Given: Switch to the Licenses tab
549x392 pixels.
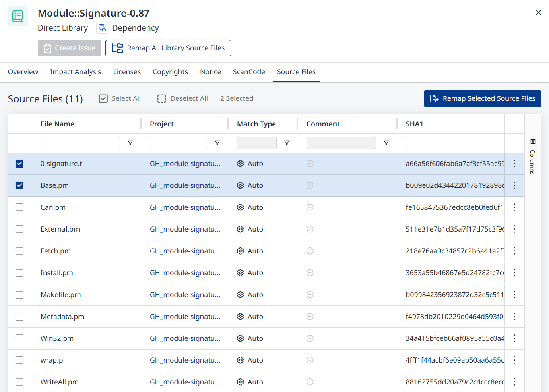Looking at the screenshot, I should click(127, 72).
